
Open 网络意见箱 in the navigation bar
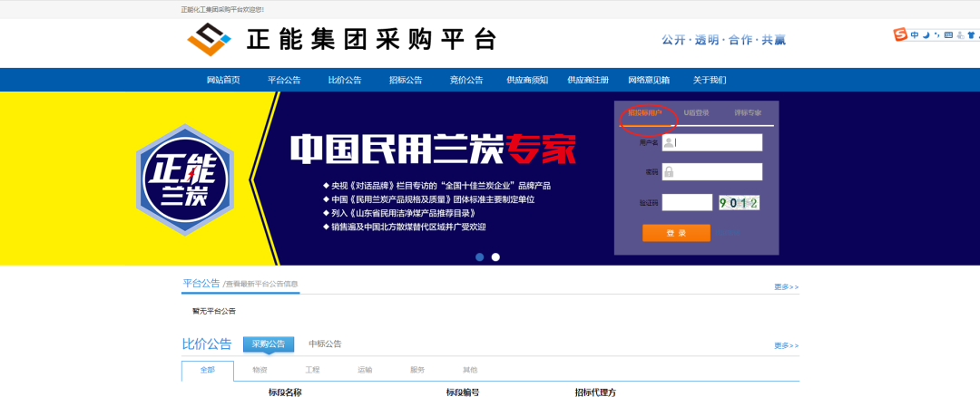pos(649,80)
